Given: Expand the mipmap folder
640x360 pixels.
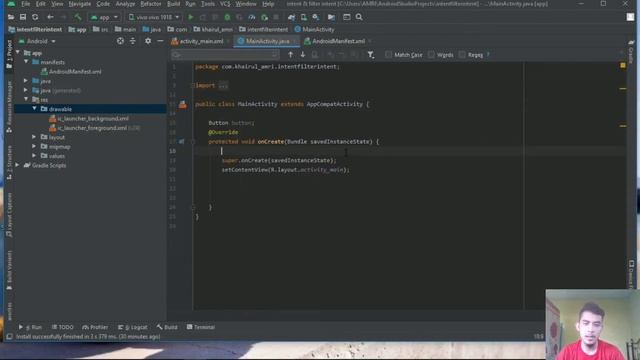Looking at the screenshot, I should [x=34, y=147].
